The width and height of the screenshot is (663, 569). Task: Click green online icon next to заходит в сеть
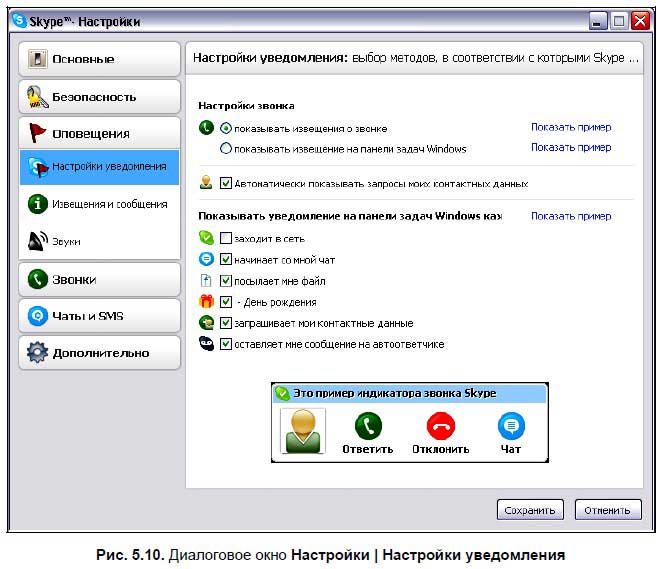[x=206, y=238]
